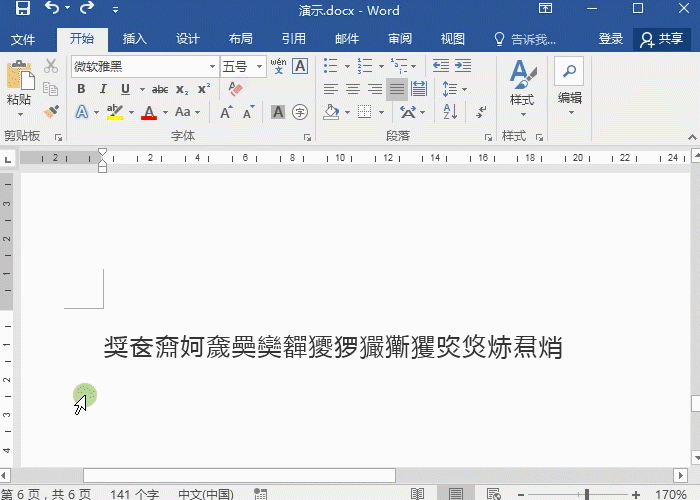Increase paragraph indent

click(463, 66)
